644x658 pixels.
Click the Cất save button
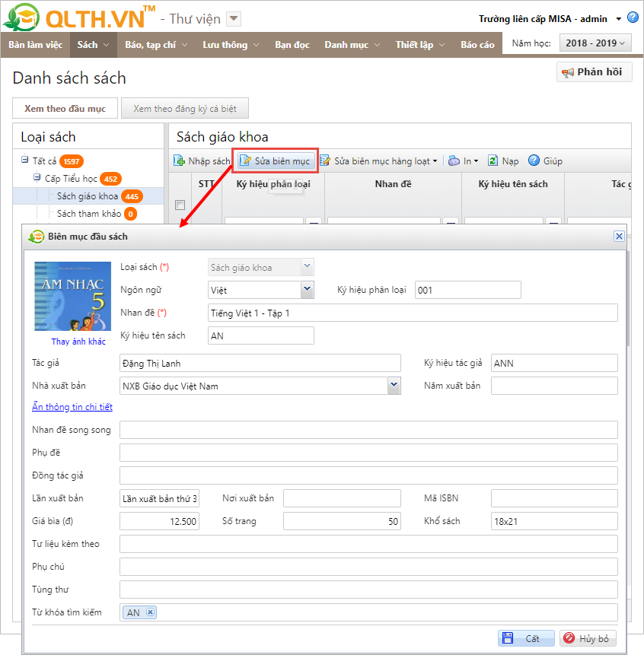pos(526,638)
